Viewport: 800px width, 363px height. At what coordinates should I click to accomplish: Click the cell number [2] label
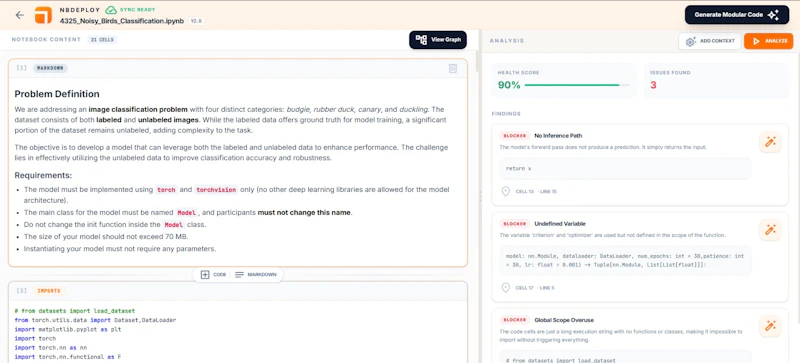click(x=21, y=291)
